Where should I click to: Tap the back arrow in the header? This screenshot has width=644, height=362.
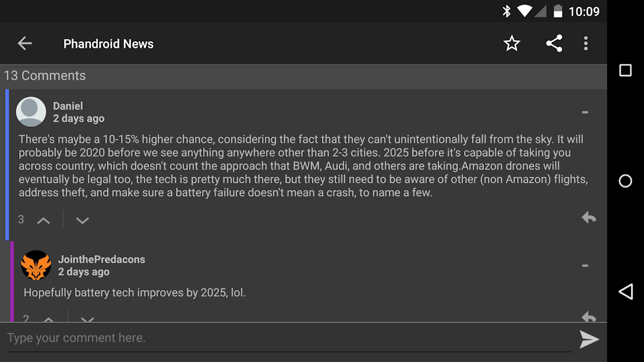(25, 43)
